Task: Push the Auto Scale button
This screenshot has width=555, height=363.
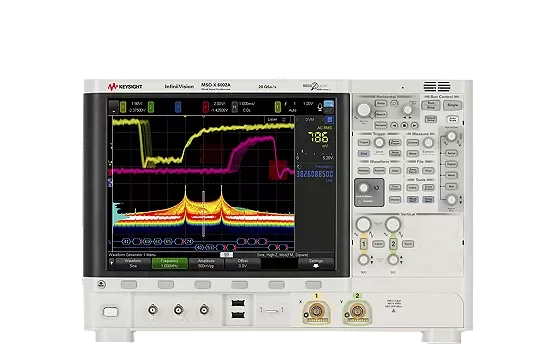Action: point(453,119)
